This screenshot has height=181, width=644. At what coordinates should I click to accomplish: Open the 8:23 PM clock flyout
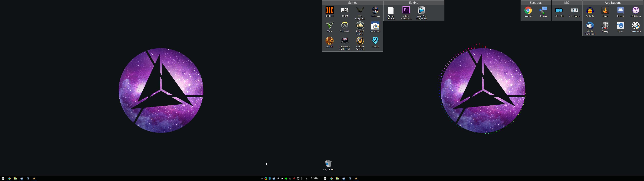[x=314, y=178]
